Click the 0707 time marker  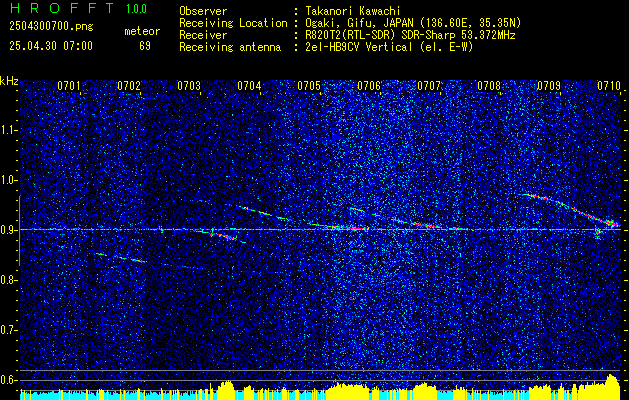(428, 85)
